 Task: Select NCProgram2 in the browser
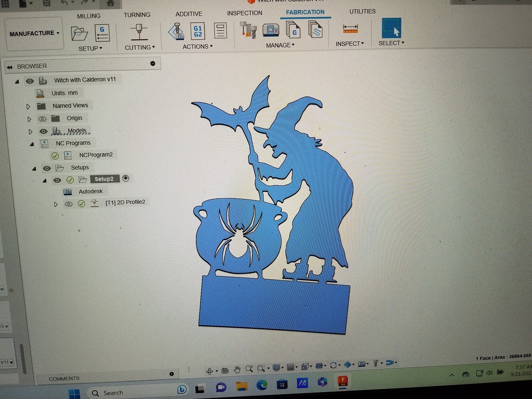[x=95, y=155]
